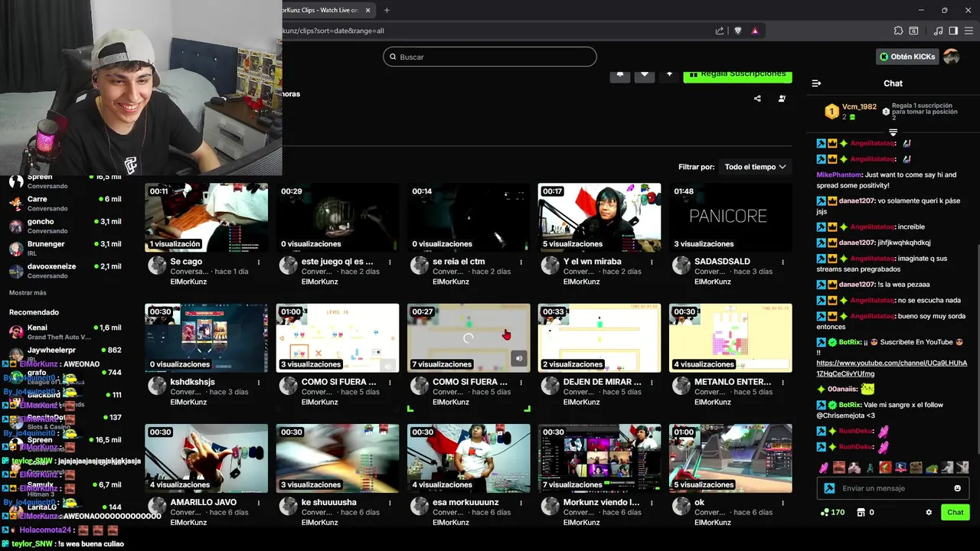Open chat settings gear icon

point(929,512)
